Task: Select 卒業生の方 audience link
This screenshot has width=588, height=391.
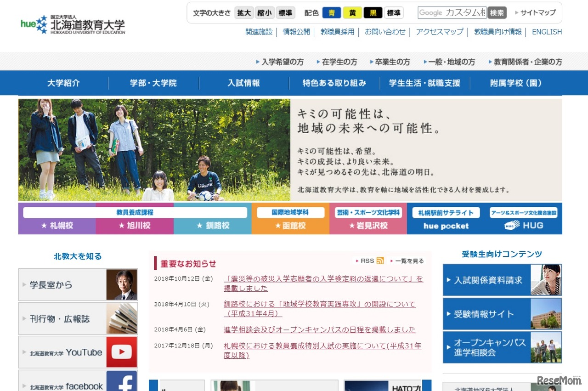Action: pos(390,62)
